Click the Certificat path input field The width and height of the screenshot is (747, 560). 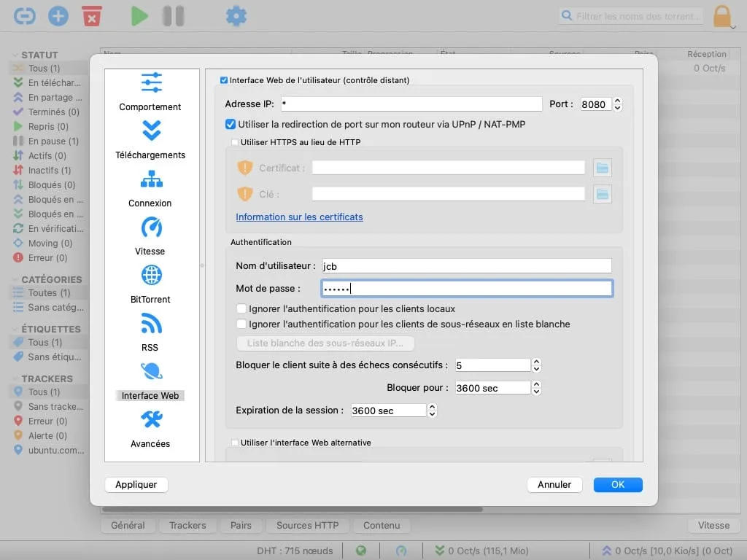click(x=449, y=167)
